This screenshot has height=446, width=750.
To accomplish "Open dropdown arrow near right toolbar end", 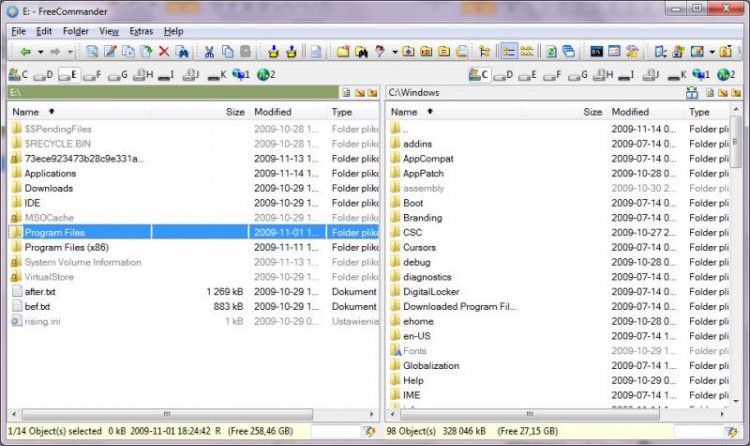I will tap(712, 52).
